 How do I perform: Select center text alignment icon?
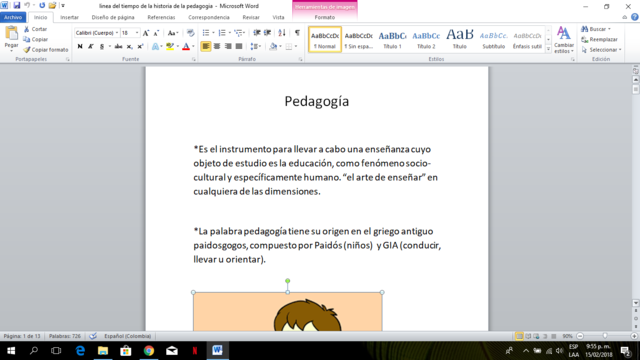217,47
